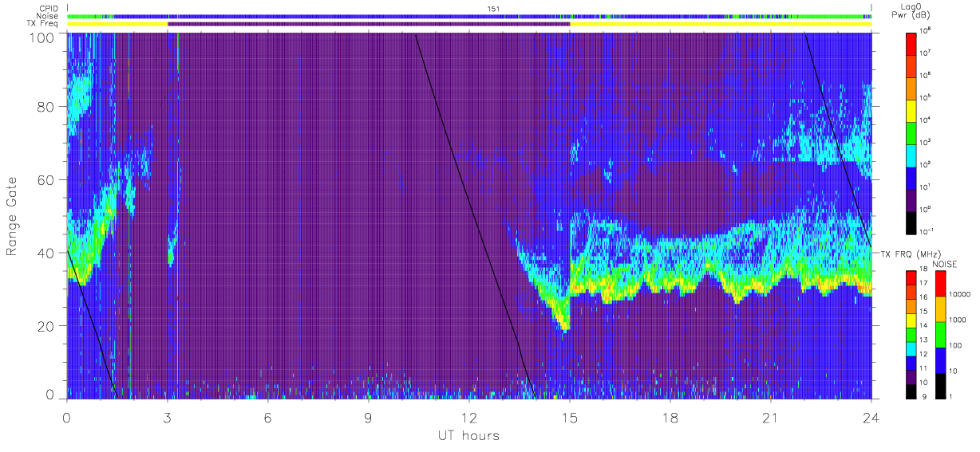
Task: Click the 21 tick label on UT hours axis
Action: [x=770, y=418]
